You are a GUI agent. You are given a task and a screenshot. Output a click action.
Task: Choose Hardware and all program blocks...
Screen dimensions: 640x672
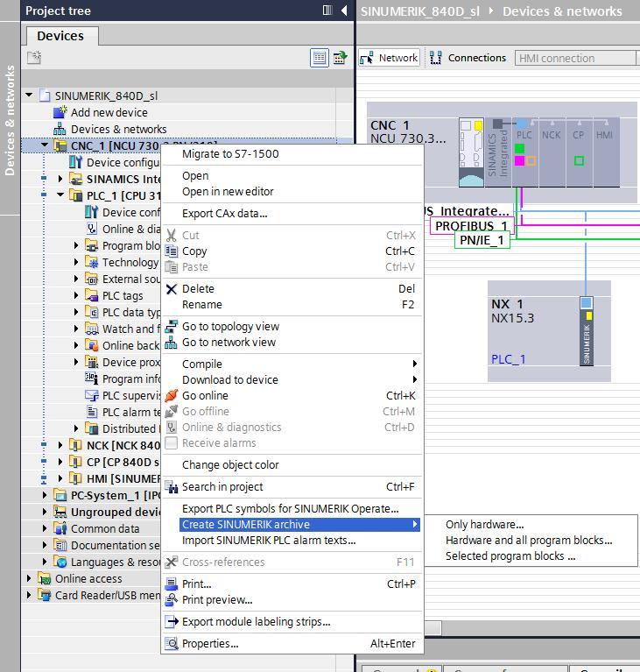click(x=529, y=541)
